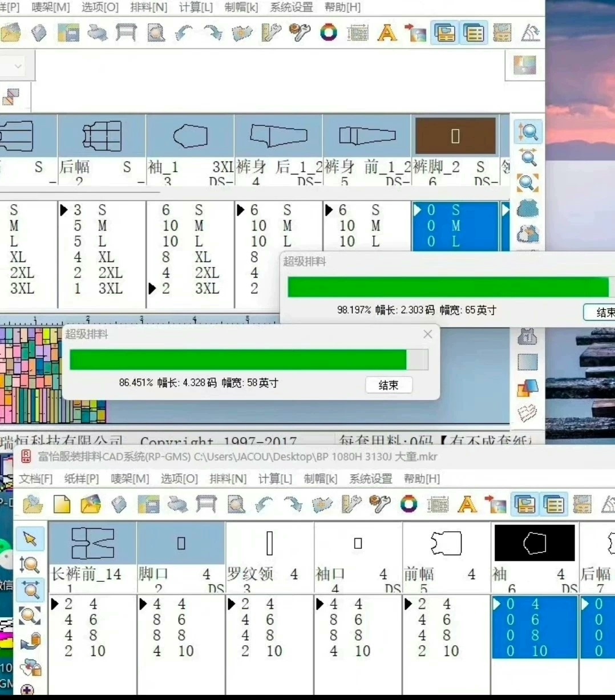Image resolution: width=615 pixels, height=700 pixels.
Task: Select the brown 裤脚_2 piece thumbnail
Action: tap(455, 136)
